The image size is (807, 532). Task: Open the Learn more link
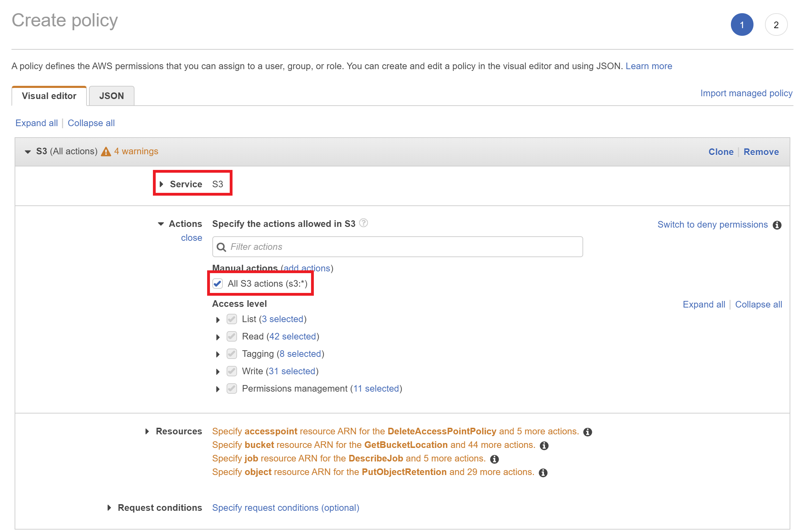click(649, 66)
